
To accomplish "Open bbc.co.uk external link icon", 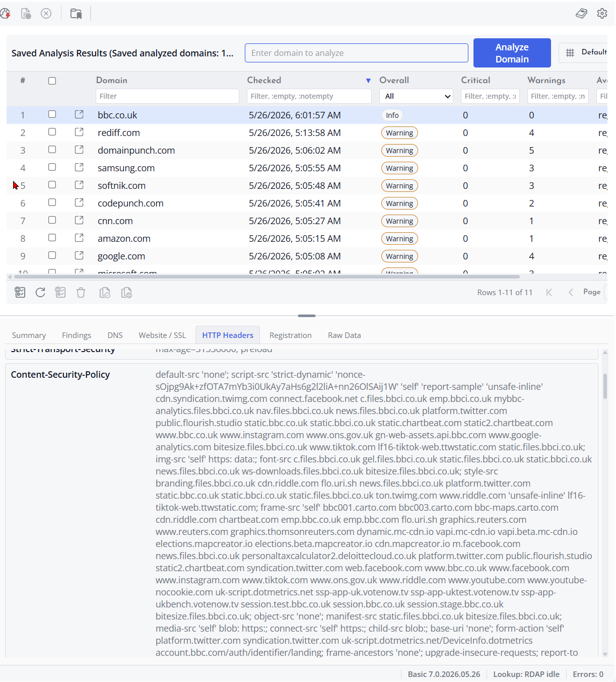I will click(79, 114).
